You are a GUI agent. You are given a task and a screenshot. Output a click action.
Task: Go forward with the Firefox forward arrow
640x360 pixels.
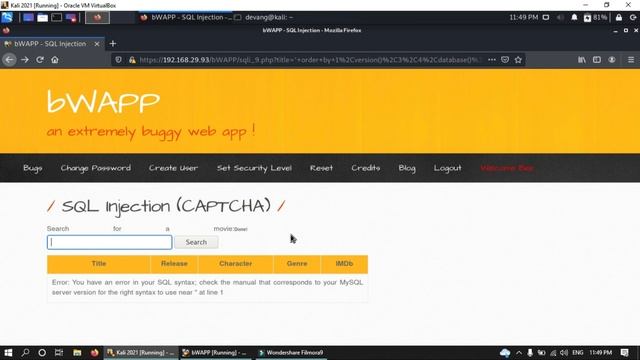(x=24, y=60)
